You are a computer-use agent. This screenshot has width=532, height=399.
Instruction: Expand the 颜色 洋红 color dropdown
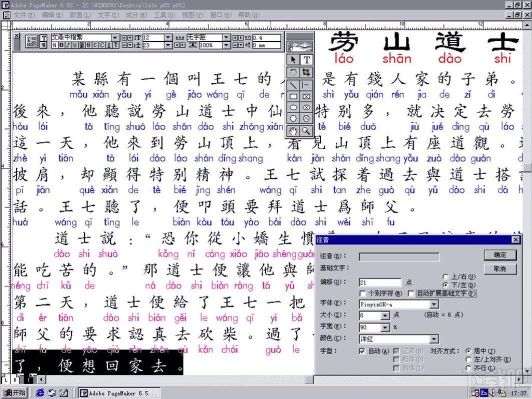point(433,339)
